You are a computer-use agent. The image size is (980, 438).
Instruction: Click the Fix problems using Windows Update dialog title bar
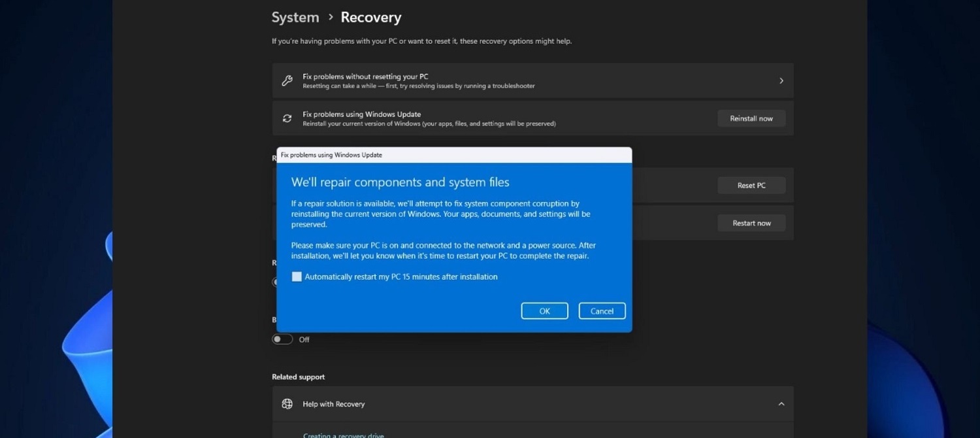pos(453,155)
